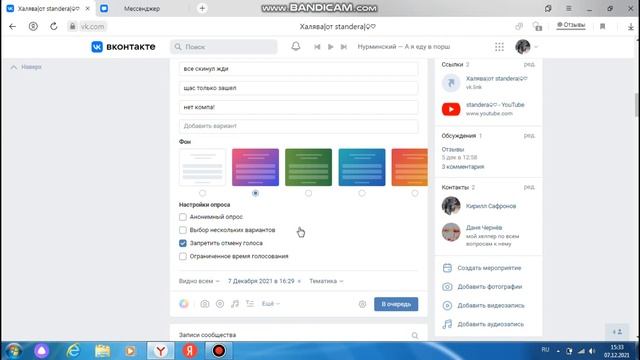Click 'Добавить видеозапись' menu item

tap(484, 306)
